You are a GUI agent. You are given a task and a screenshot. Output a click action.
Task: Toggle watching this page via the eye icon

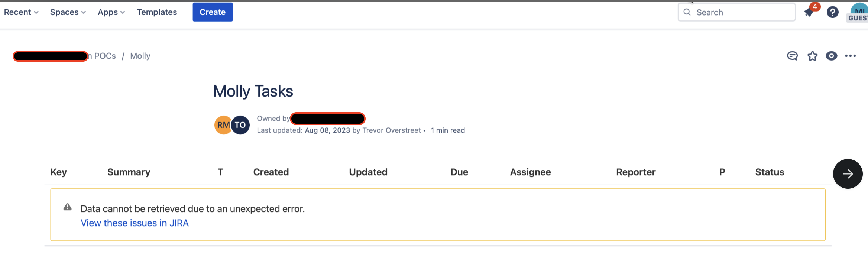pos(831,56)
